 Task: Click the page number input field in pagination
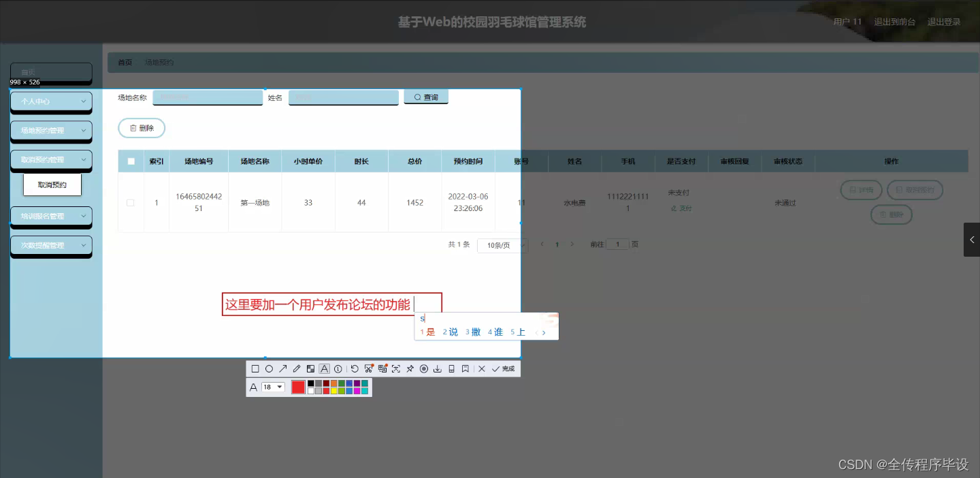point(617,244)
